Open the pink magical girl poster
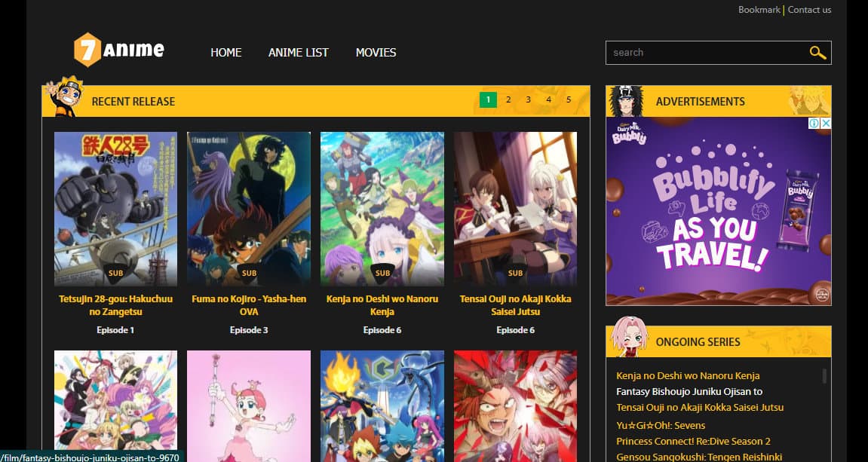 pyautogui.click(x=249, y=406)
